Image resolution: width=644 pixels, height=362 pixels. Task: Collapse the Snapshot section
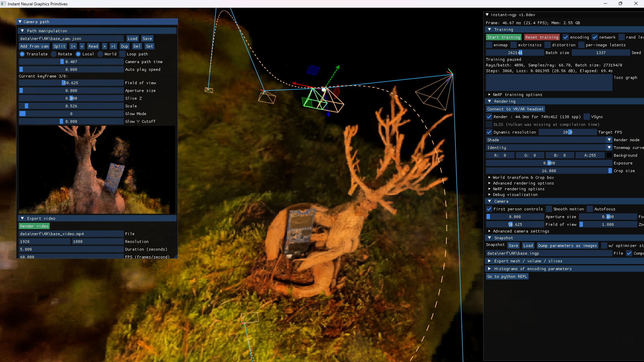[x=490, y=238]
